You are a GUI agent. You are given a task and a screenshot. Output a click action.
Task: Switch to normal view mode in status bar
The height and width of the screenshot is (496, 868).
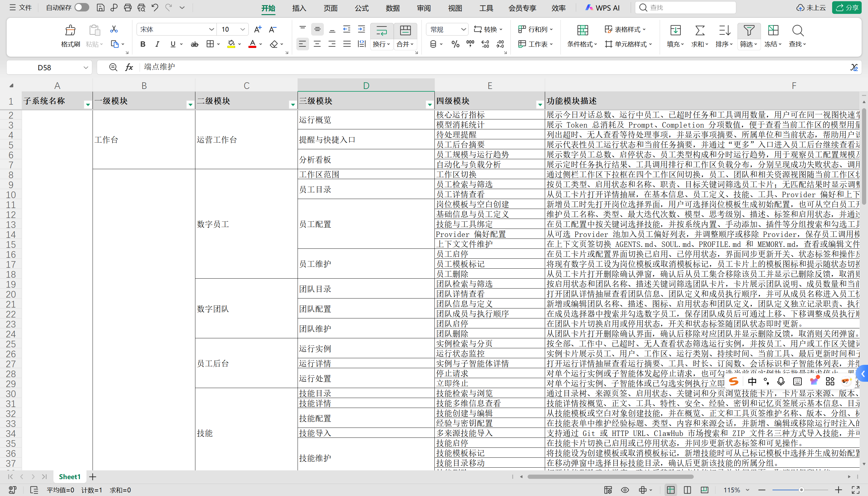[671, 490]
